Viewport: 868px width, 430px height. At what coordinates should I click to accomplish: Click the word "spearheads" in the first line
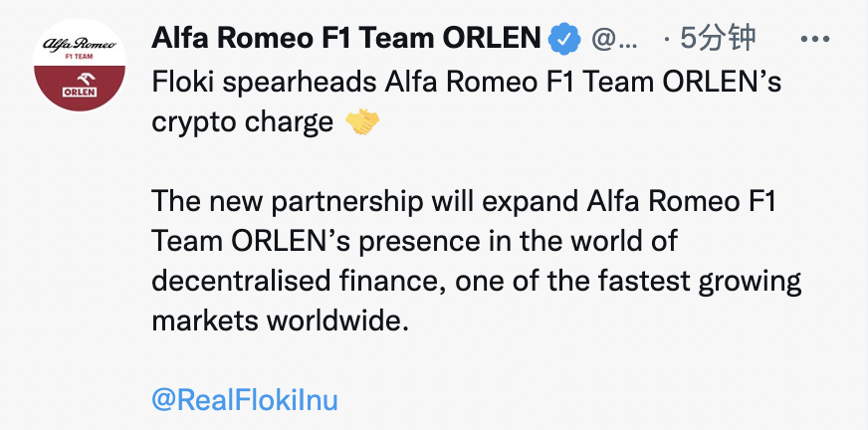296,82
